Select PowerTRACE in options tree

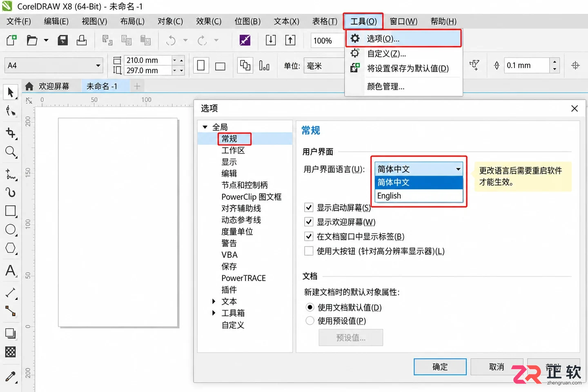[x=243, y=278]
